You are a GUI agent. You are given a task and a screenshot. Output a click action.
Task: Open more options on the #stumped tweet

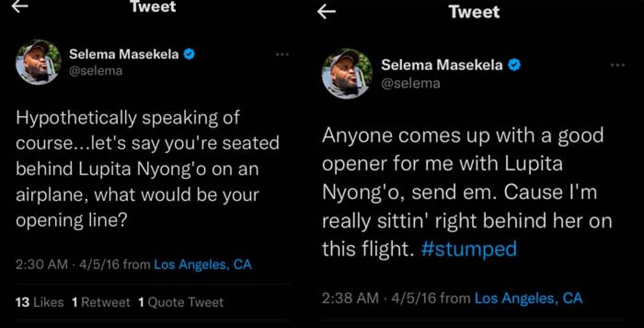point(618,65)
